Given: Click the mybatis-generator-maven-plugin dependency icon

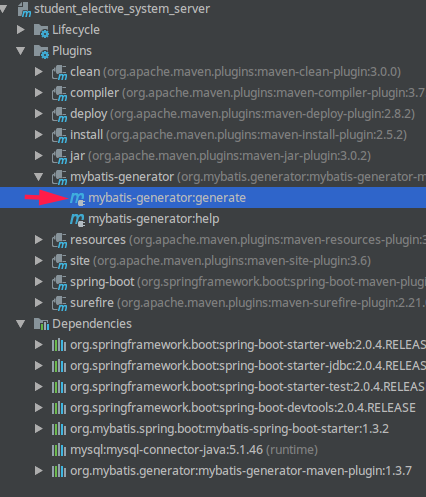Looking at the screenshot, I should pyautogui.click(x=59, y=471).
